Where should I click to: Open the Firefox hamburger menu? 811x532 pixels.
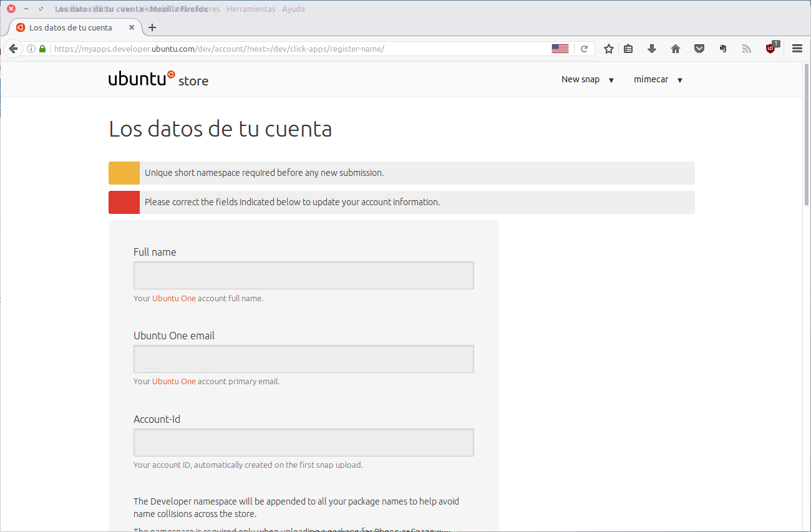tap(797, 49)
